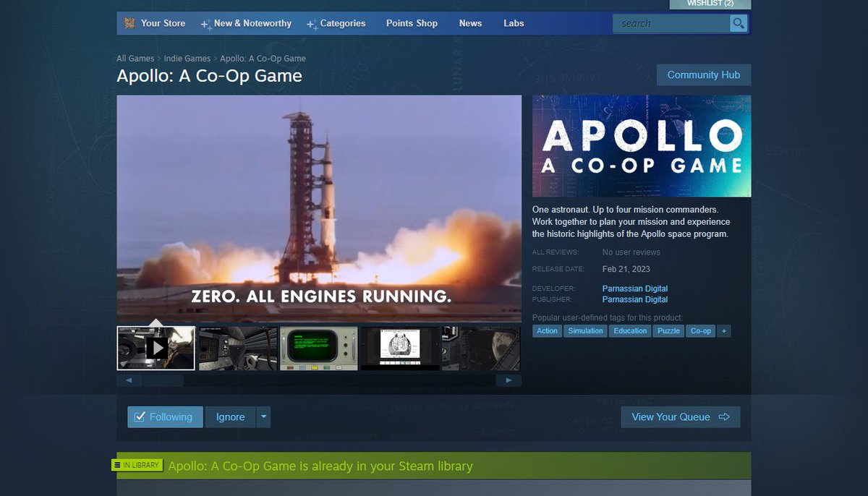The image size is (868, 496).
Task: Click the plus icon beside New & Noteworthy
Action: (206, 25)
